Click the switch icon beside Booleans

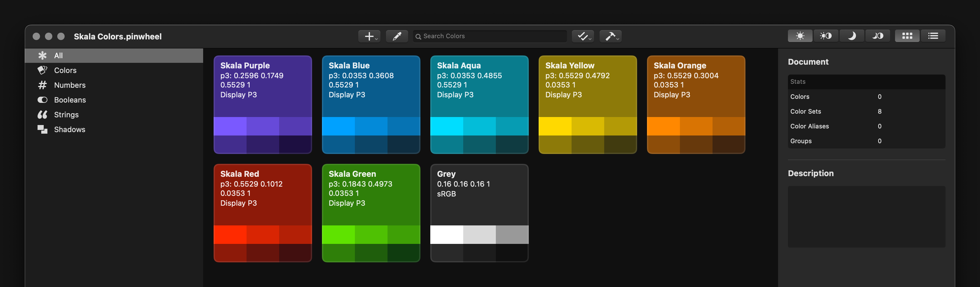click(x=42, y=100)
